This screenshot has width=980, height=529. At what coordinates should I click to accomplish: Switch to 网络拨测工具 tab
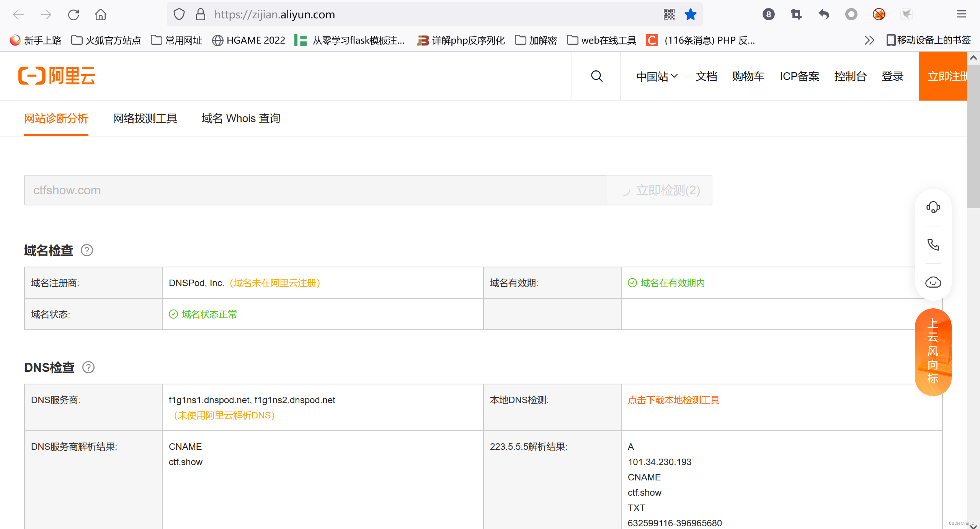coord(145,119)
